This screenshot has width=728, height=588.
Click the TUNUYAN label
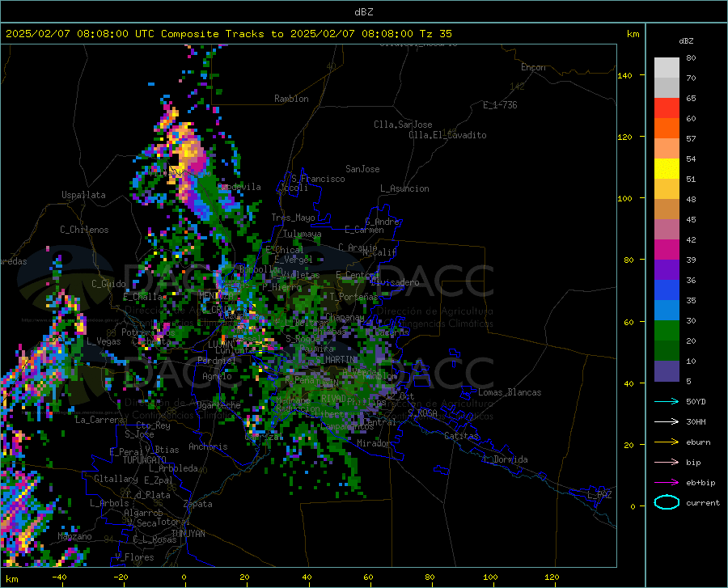click(x=188, y=534)
